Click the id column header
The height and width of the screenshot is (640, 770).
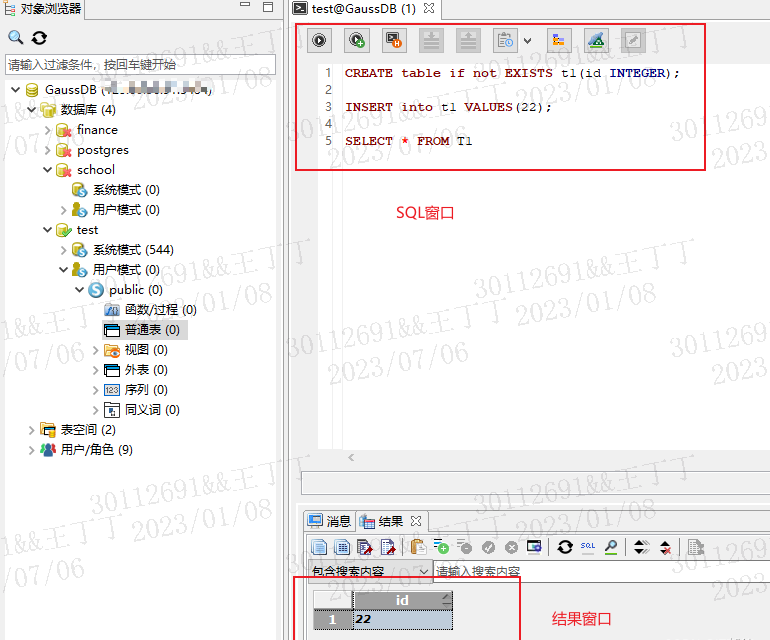click(403, 600)
